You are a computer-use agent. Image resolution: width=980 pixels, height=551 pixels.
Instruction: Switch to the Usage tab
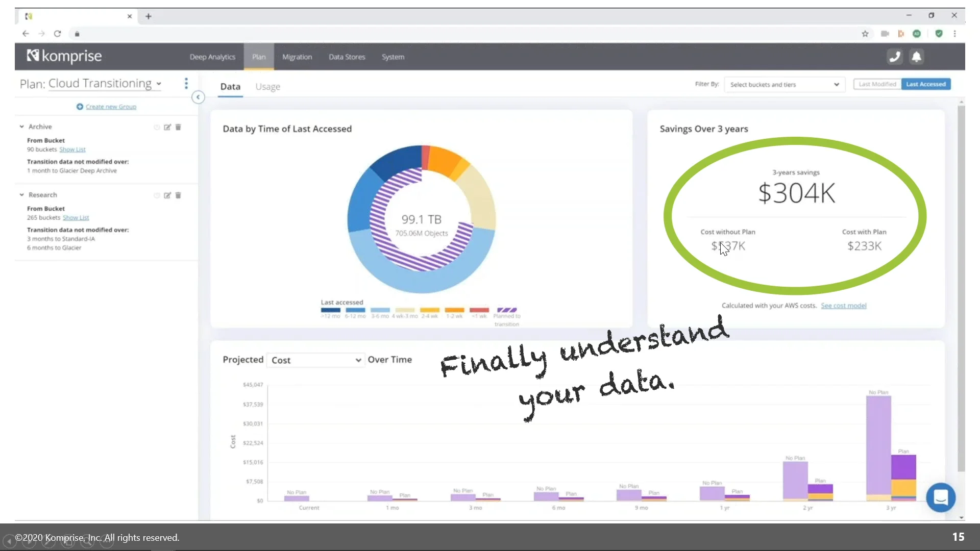(267, 87)
